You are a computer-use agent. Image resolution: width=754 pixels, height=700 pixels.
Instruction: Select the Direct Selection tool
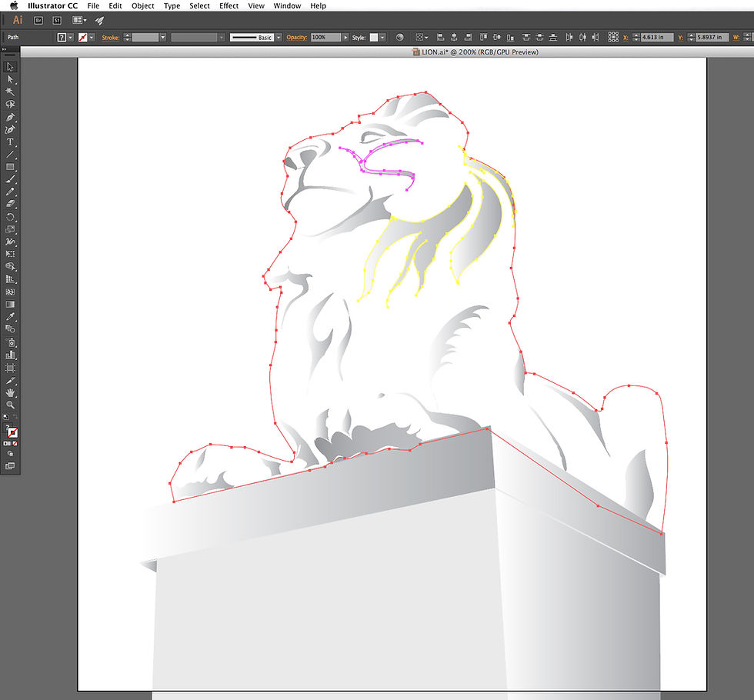point(10,78)
